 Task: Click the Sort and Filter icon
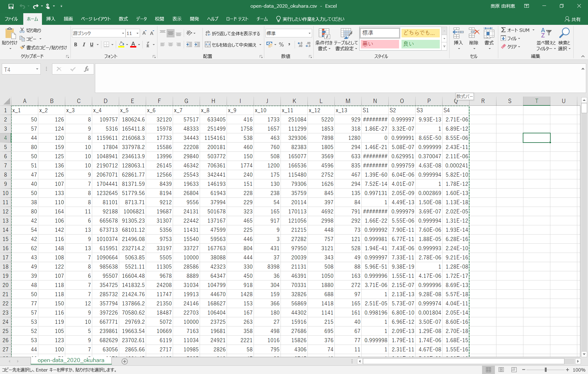pyautogui.click(x=546, y=33)
